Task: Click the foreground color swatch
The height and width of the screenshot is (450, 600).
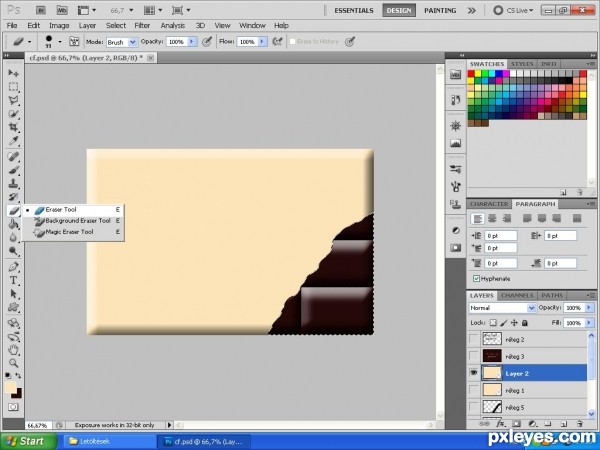Action: click(x=11, y=386)
